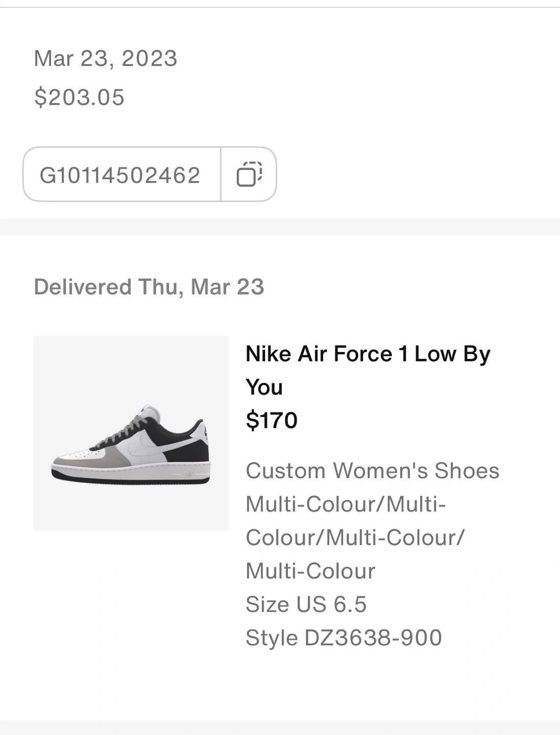Click the Size US 6.5 line
This screenshot has height=735, width=560.
coord(306,604)
